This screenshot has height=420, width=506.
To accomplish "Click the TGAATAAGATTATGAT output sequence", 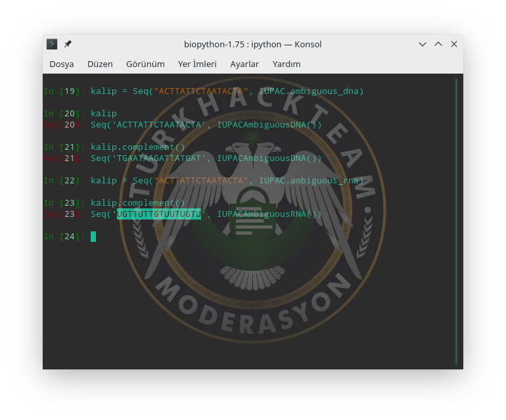I will (159, 158).
